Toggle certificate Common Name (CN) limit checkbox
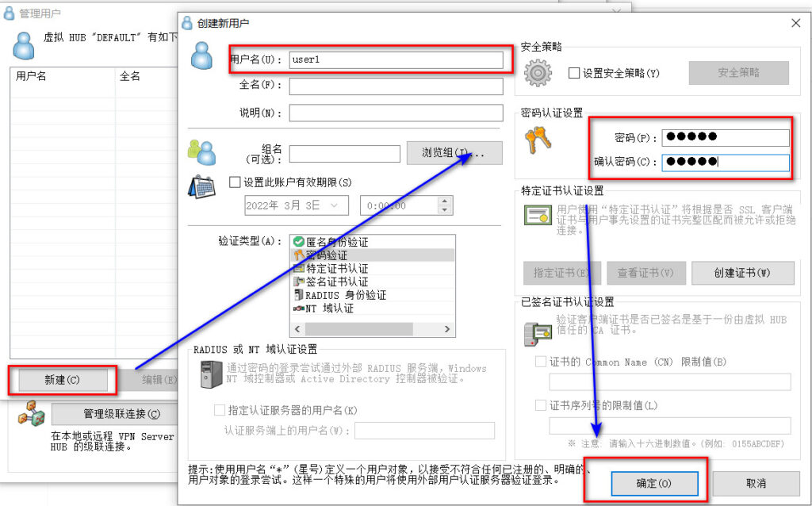 point(541,362)
